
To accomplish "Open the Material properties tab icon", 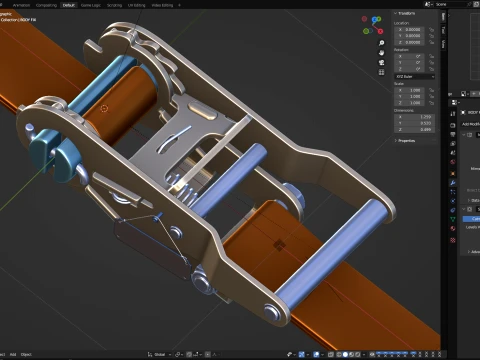I will (453, 228).
